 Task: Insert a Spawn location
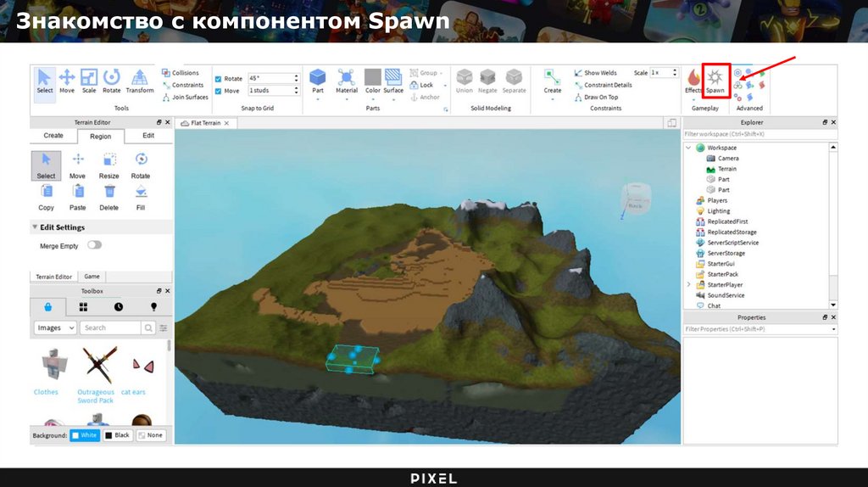tap(715, 81)
